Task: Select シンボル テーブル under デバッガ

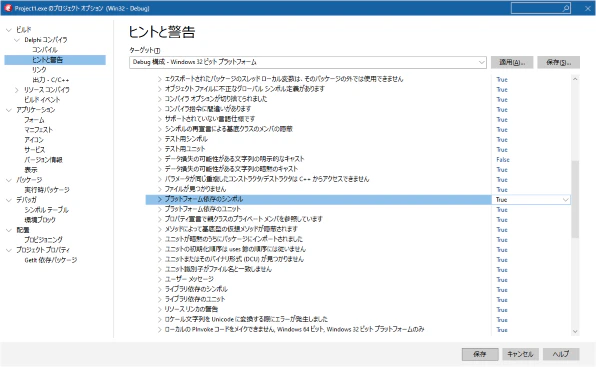Action: coord(46,210)
